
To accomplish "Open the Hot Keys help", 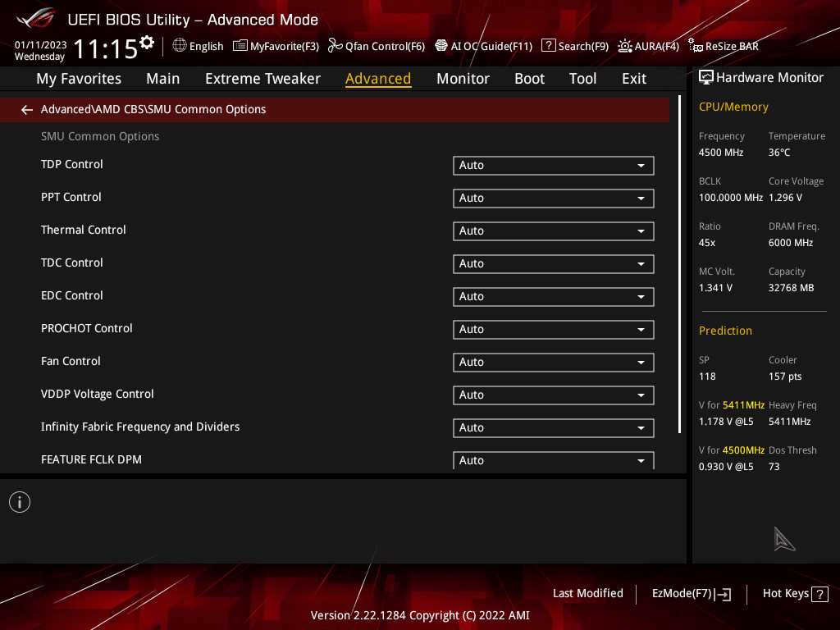I will 796,594.
